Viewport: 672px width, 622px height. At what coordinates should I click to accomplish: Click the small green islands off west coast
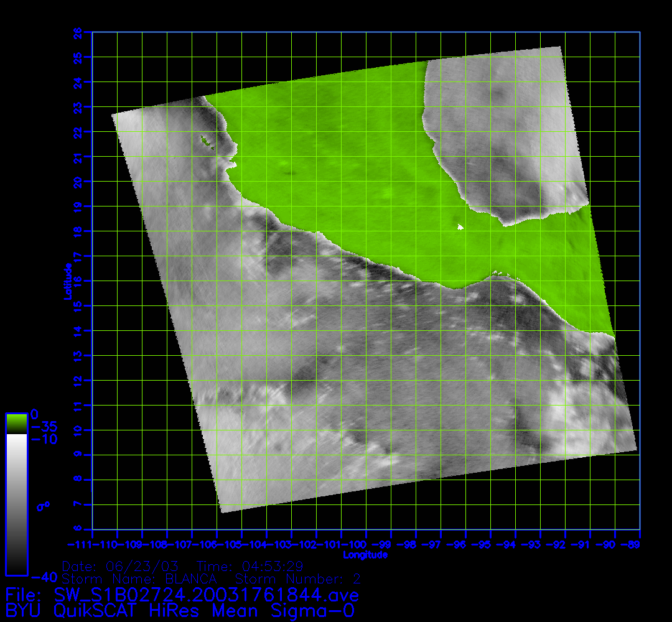[205, 142]
